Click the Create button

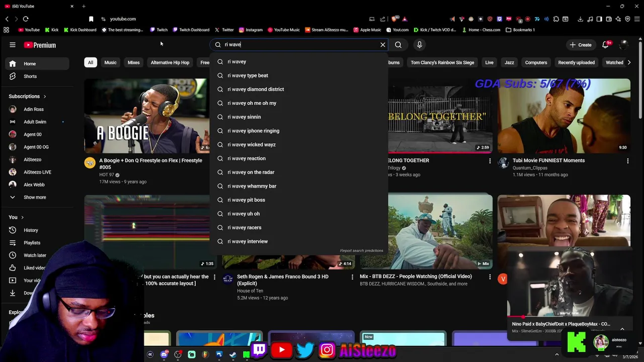580,45
